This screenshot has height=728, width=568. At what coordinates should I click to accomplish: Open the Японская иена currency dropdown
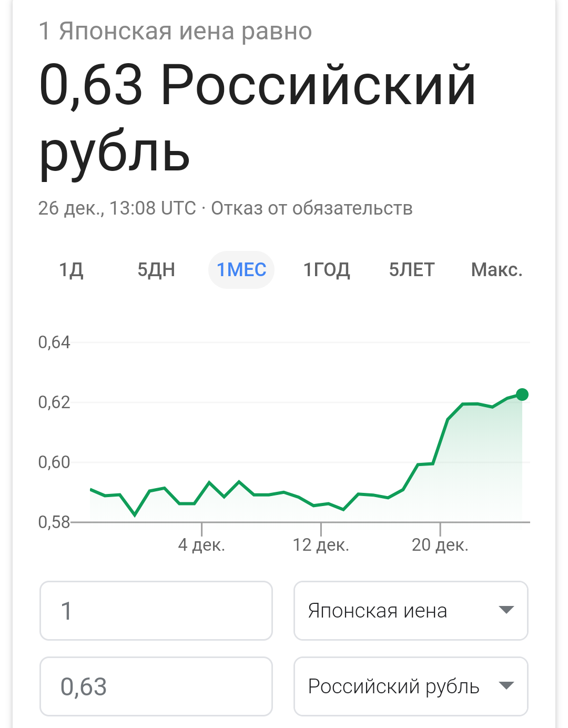click(411, 611)
